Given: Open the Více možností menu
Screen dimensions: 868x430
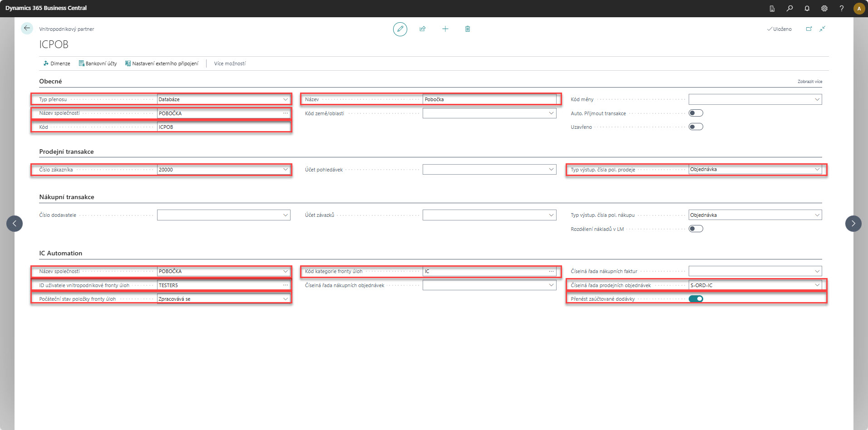Looking at the screenshot, I should (x=230, y=64).
